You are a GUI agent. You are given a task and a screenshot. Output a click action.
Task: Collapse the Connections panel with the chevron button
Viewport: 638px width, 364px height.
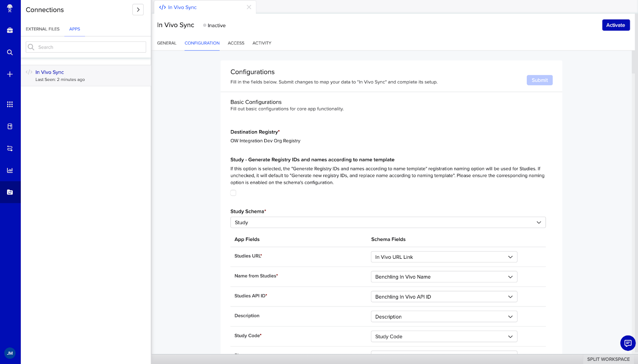click(x=138, y=10)
